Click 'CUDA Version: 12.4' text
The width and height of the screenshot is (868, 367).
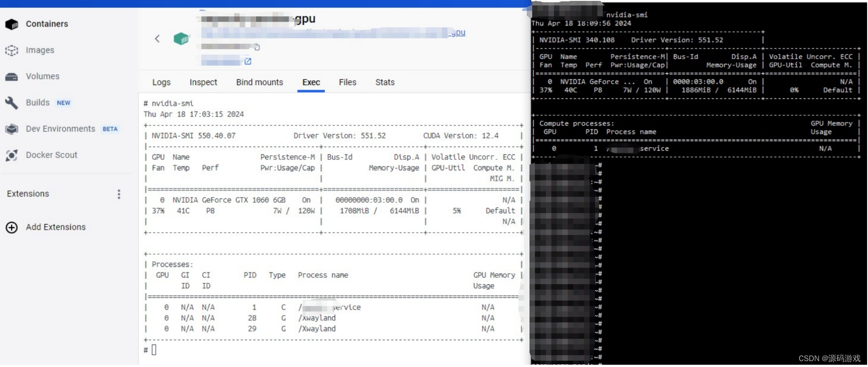tap(461, 136)
